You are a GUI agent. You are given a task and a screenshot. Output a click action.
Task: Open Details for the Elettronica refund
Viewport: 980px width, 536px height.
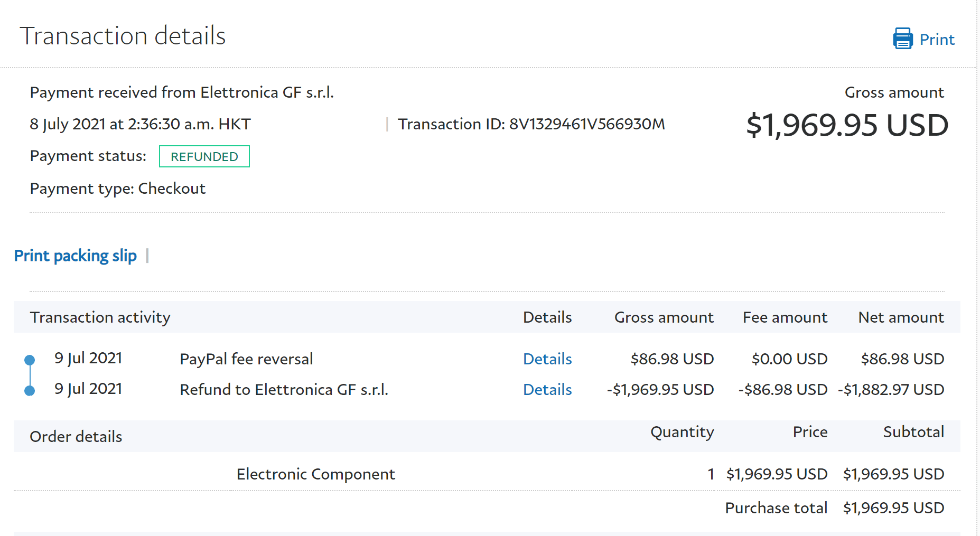click(547, 390)
